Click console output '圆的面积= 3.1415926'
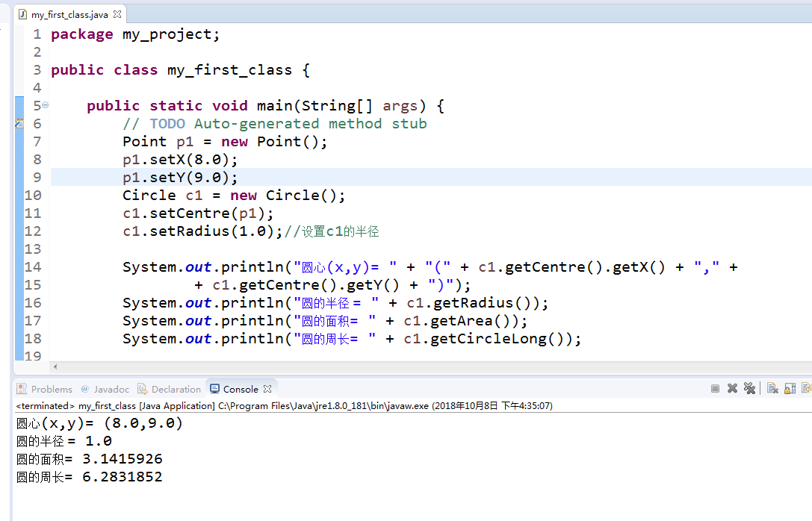The image size is (812, 521). [89, 460]
